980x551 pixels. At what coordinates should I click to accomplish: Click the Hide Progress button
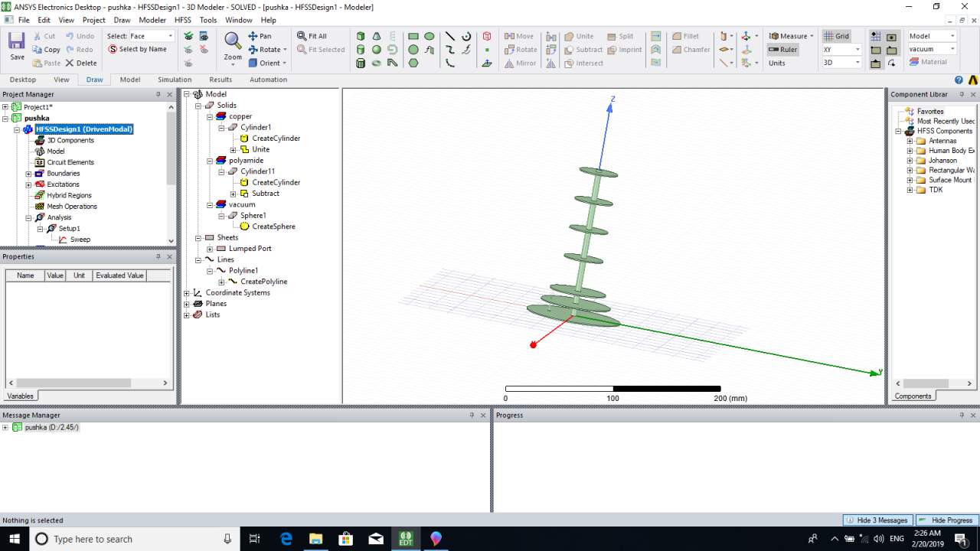tap(946, 520)
